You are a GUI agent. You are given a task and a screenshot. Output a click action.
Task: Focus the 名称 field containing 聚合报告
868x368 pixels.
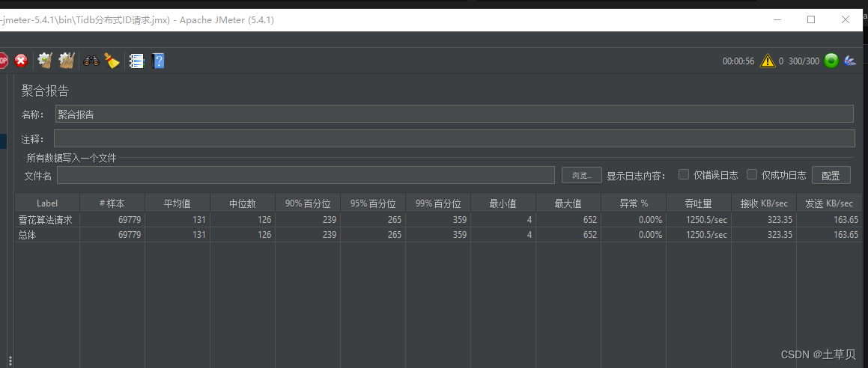coord(455,114)
